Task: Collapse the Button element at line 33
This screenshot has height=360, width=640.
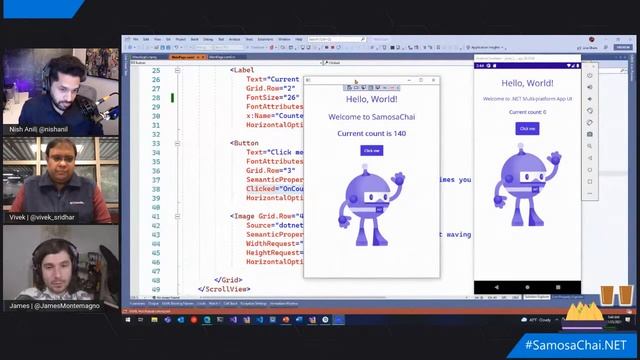Action: pos(178,144)
